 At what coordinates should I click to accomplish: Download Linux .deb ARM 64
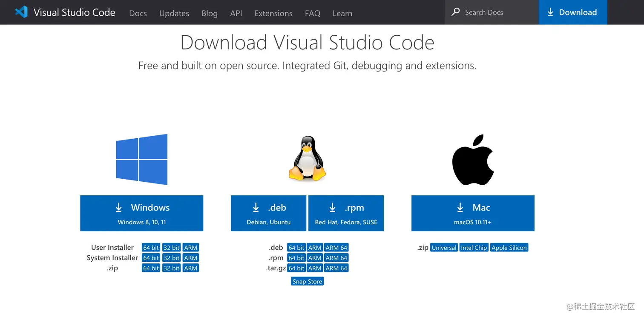pos(336,248)
